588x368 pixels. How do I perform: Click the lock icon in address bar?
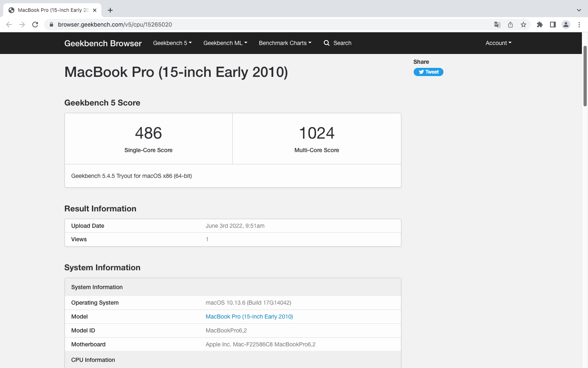pos(51,25)
